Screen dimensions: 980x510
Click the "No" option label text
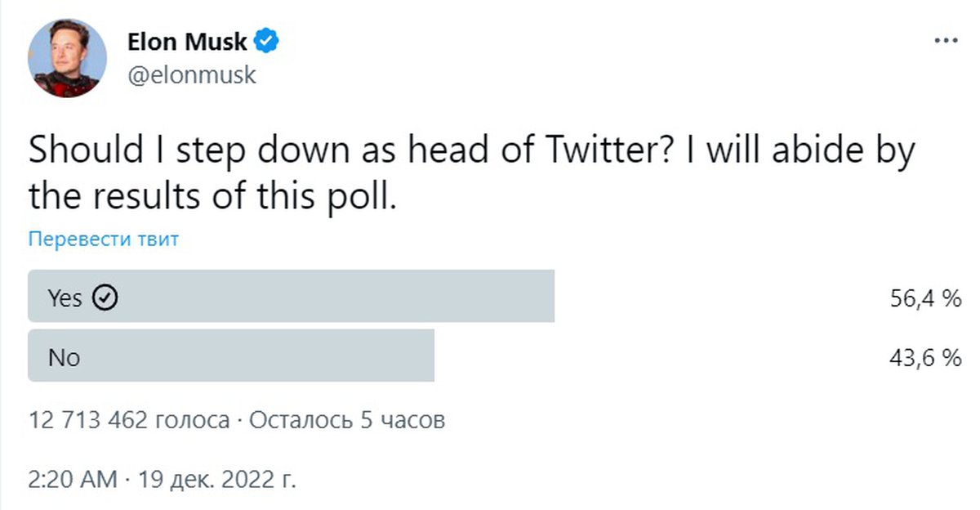click(x=63, y=357)
